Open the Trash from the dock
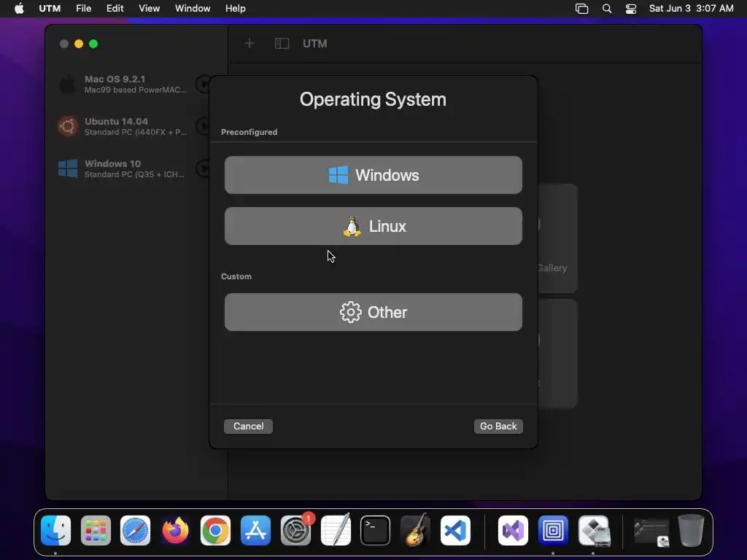 click(691, 531)
